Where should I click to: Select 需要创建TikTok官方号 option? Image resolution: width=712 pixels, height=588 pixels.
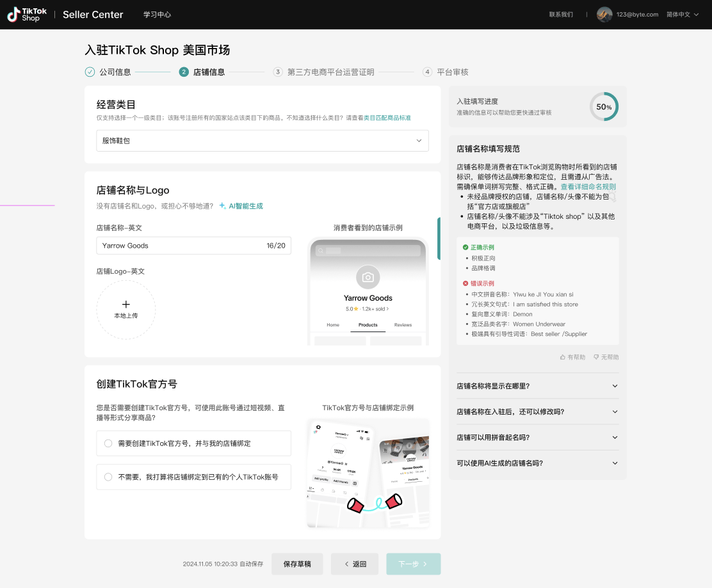(x=108, y=443)
